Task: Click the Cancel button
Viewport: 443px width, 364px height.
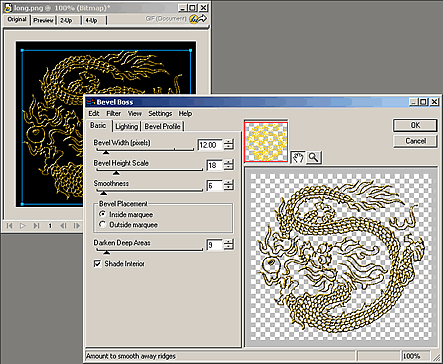Action: coord(415,141)
